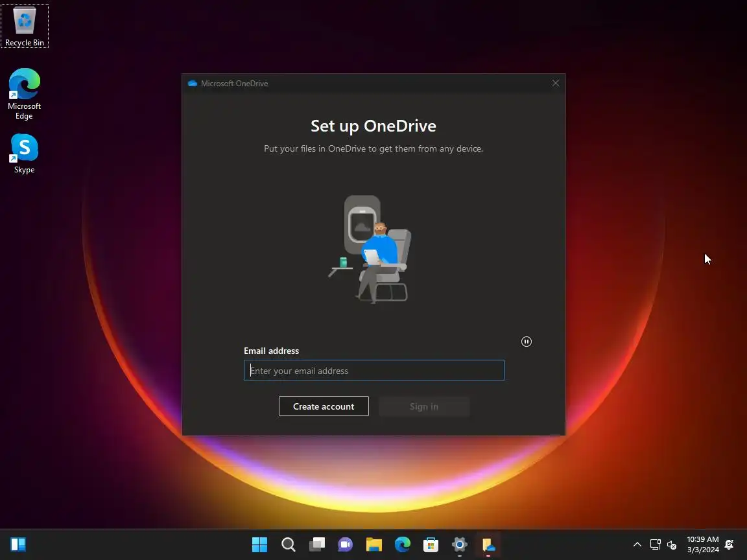Open the notification bell icon

pos(729,544)
